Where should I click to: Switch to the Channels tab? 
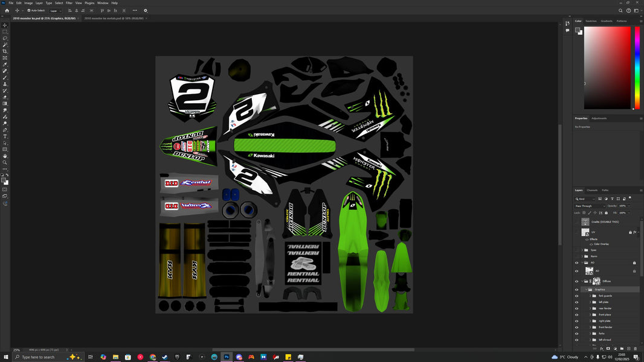[591, 190]
